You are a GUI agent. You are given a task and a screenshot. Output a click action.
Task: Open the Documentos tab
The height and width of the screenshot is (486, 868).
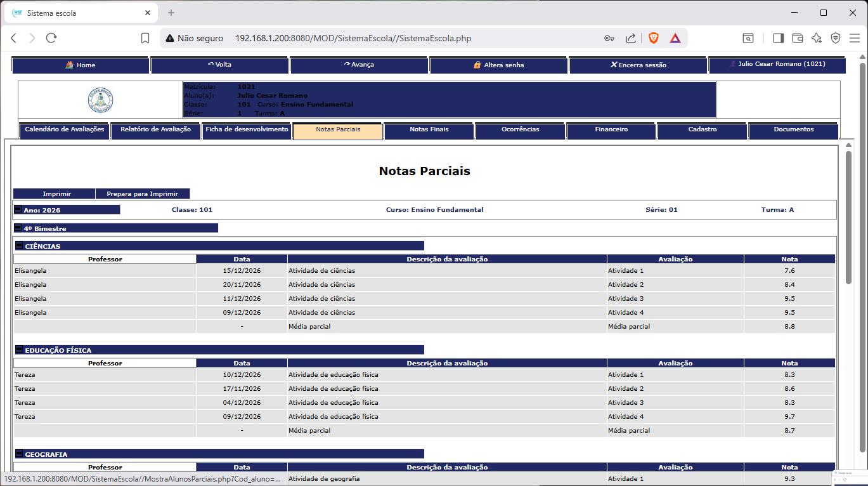coord(794,130)
